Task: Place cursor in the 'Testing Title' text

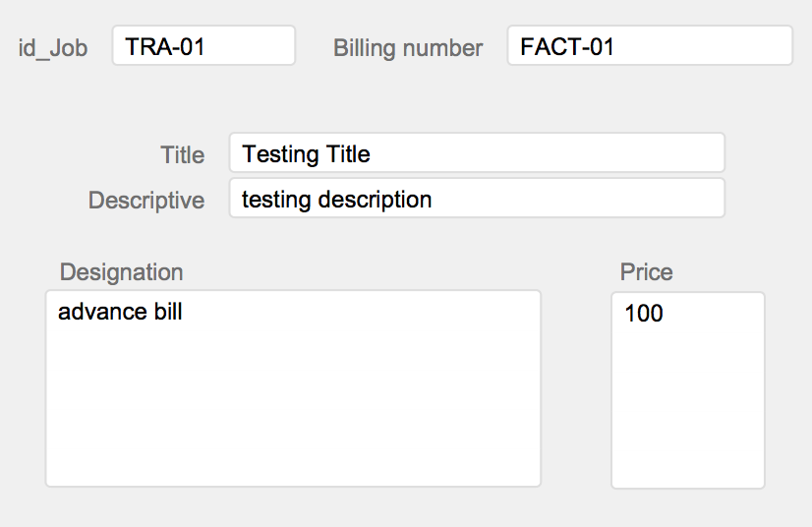Action: point(306,154)
